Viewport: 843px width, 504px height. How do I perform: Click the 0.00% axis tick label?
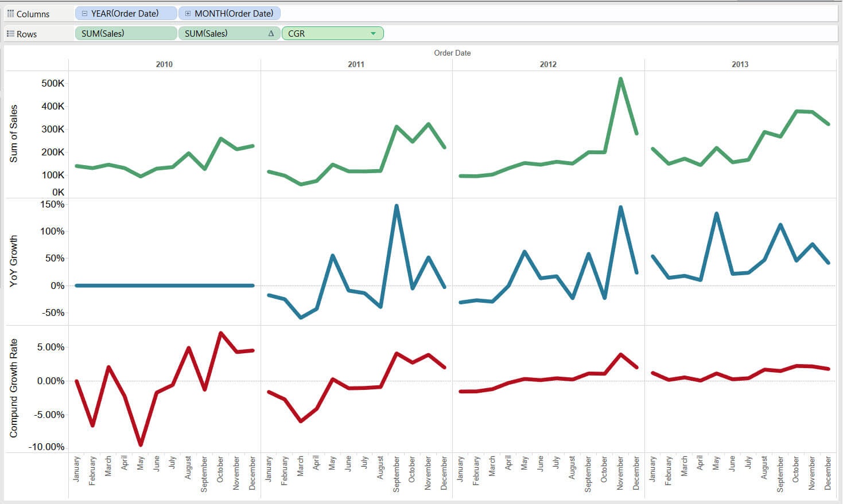click(50, 381)
